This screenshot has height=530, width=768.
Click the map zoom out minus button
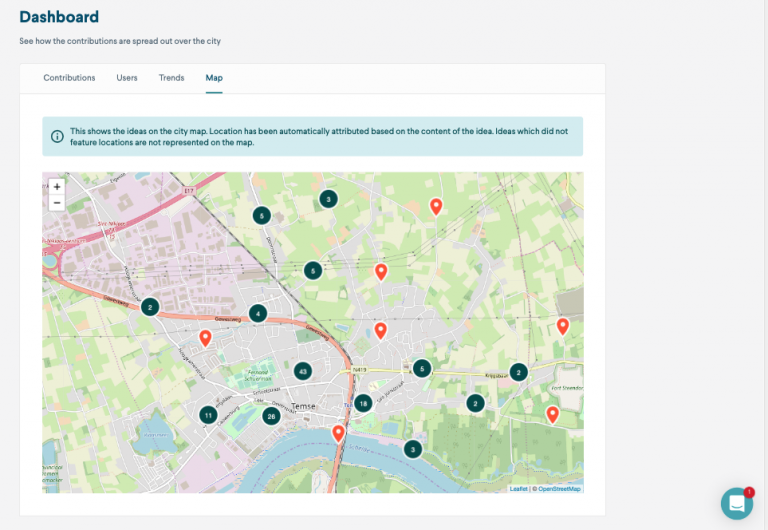tap(57, 202)
